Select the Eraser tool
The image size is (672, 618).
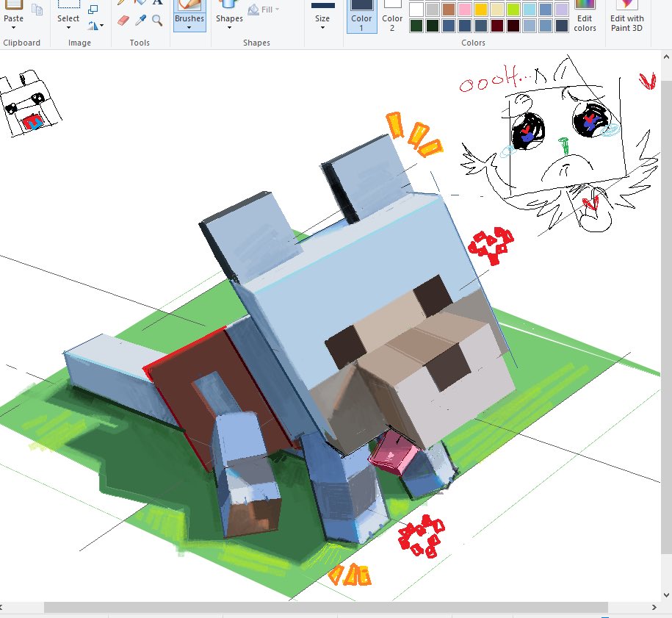[x=122, y=19]
